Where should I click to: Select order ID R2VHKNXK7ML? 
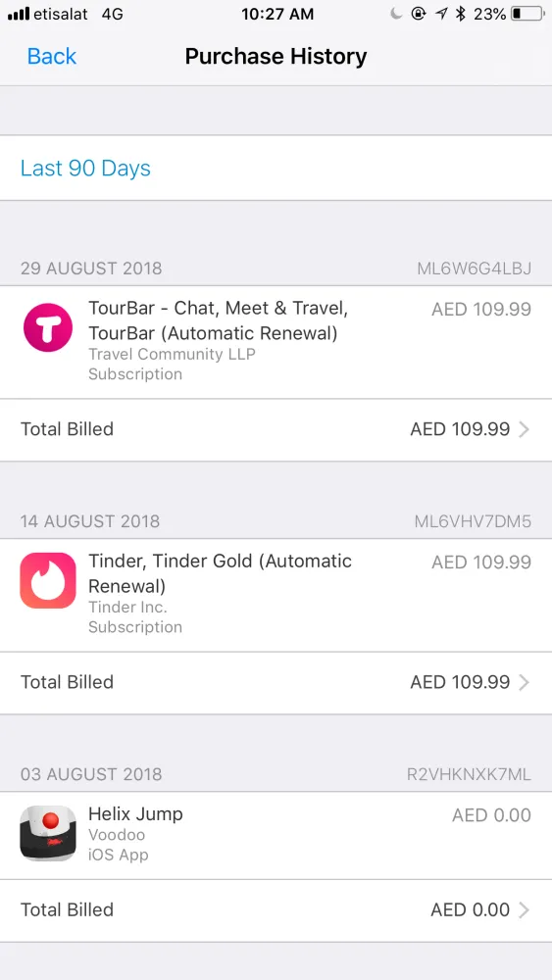point(469,774)
